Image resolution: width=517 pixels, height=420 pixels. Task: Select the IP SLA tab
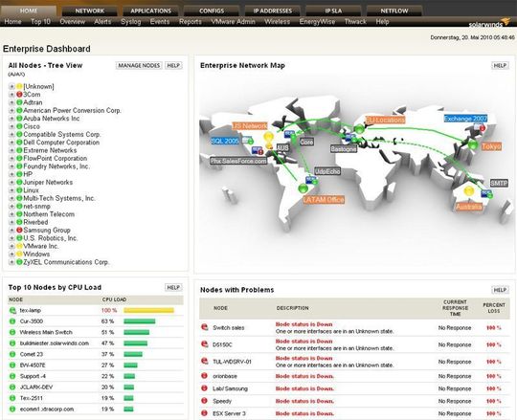tap(333, 11)
